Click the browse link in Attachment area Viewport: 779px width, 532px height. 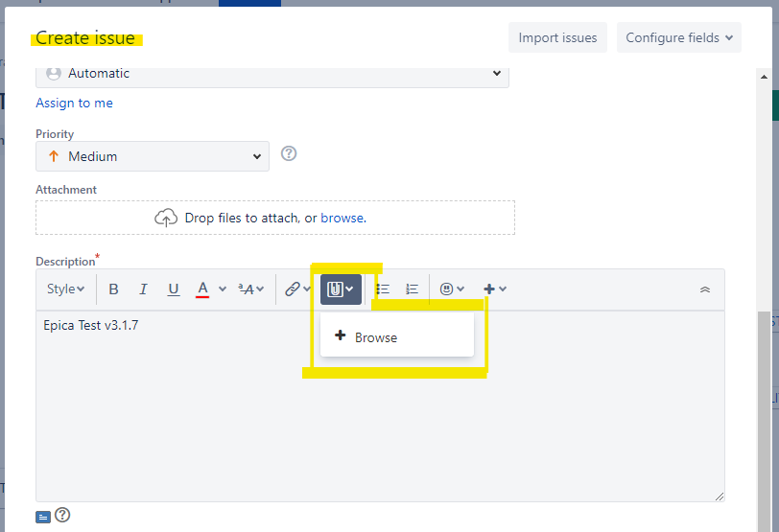[x=343, y=218]
